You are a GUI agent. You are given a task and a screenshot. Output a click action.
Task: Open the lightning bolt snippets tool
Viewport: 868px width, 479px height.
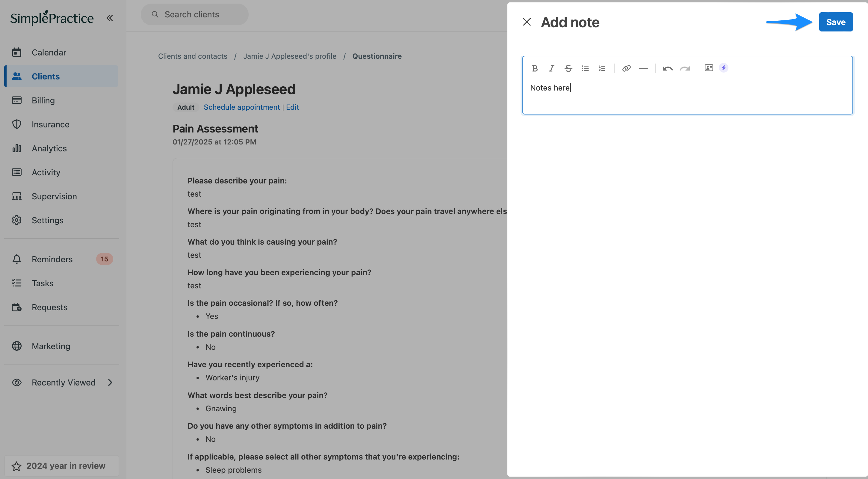[723, 68]
